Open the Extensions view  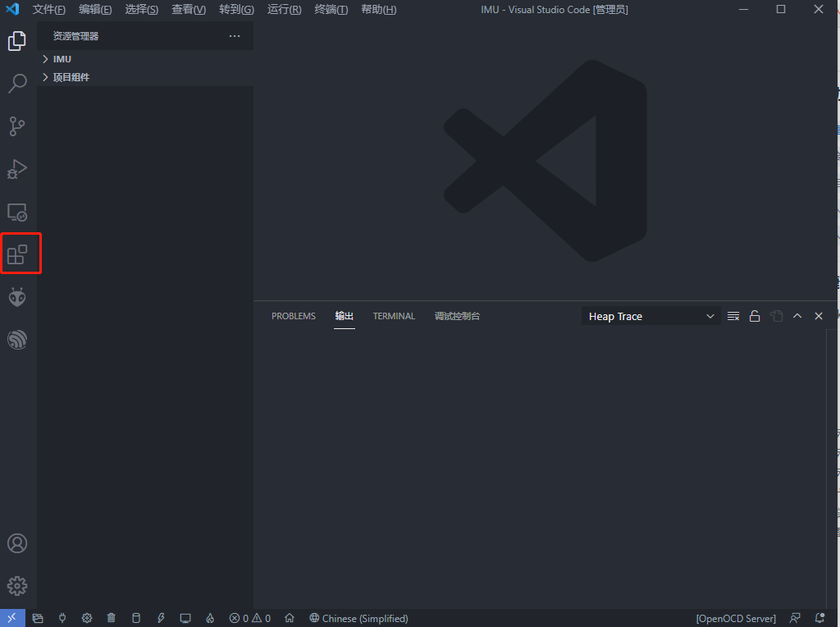(x=17, y=254)
